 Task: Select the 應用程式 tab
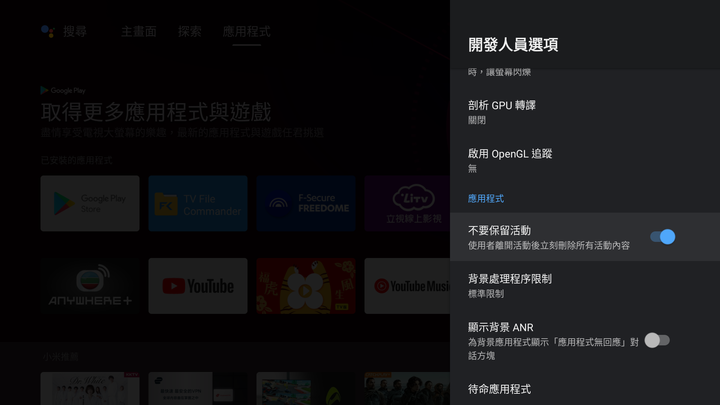pos(247,32)
